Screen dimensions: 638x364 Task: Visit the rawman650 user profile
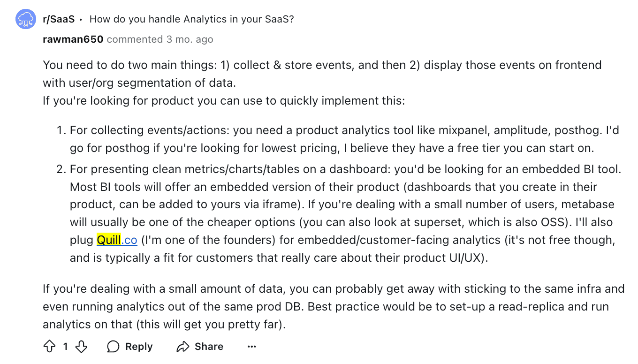tap(73, 39)
